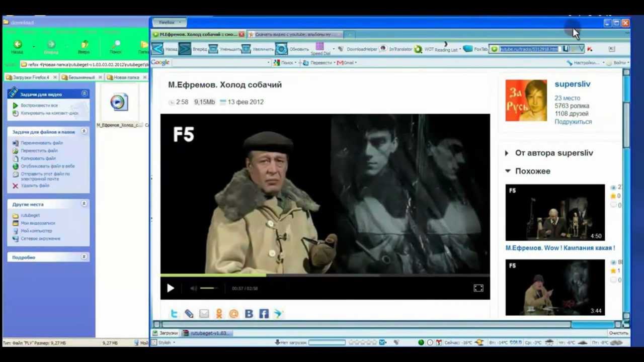Share video via Facebook icon
This screenshot has height=362, width=644.
[x=264, y=314]
